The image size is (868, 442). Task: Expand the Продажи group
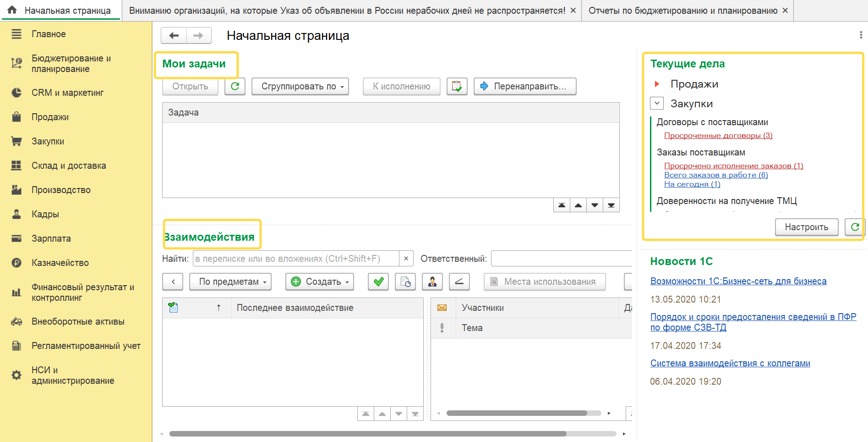point(657,84)
